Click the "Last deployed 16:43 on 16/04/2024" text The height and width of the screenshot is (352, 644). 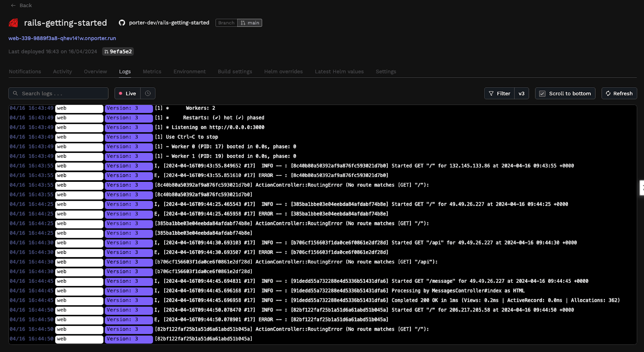tap(53, 51)
